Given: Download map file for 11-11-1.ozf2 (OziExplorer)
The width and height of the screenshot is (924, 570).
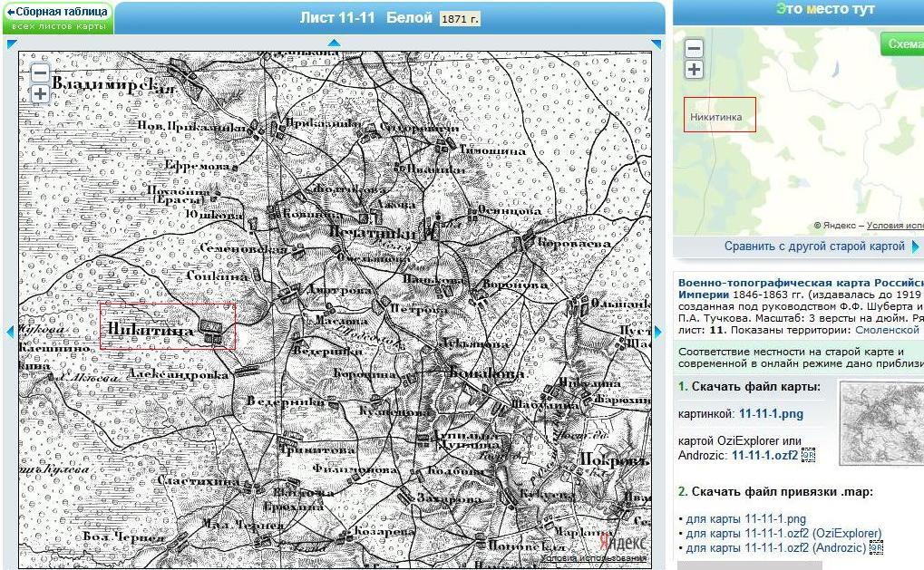Looking at the screenshot, I should pos(783,534).
